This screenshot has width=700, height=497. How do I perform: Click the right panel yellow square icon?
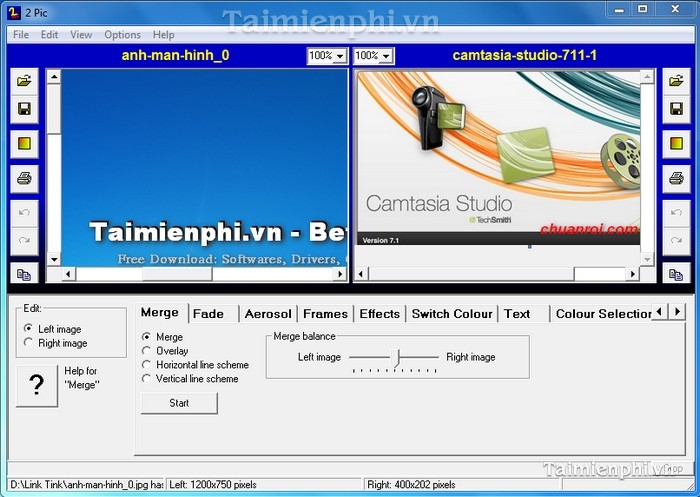click(x=674, y=144)
